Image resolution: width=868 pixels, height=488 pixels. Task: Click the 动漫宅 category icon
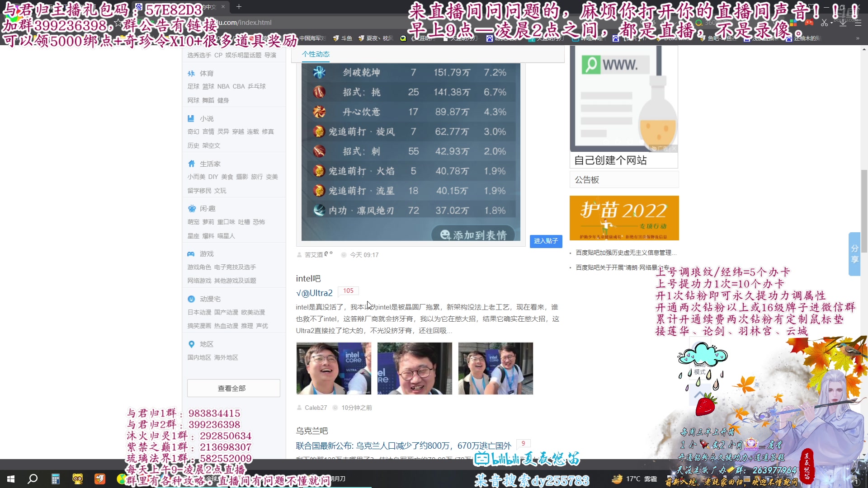coord(191,299)
